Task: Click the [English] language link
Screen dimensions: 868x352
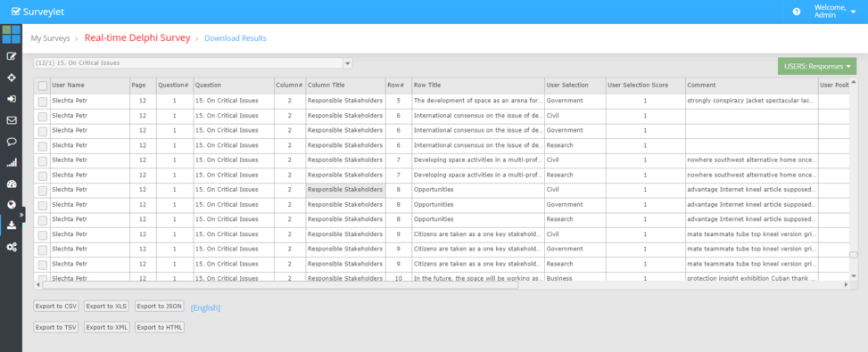Action: (x=205, y=307)
